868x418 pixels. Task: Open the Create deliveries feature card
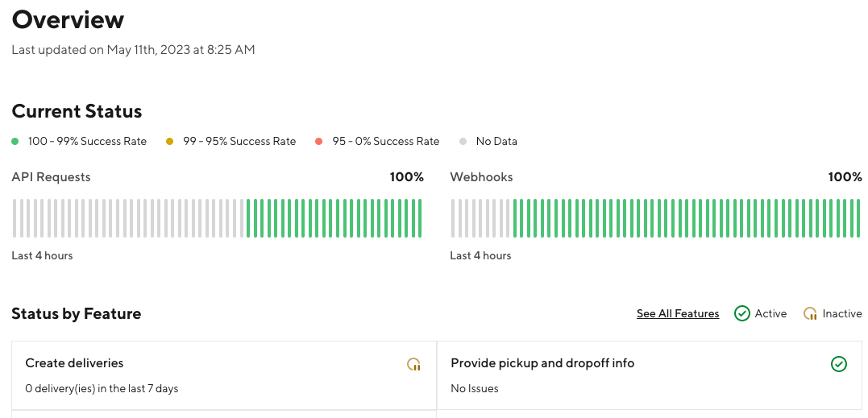click(224, 375)
